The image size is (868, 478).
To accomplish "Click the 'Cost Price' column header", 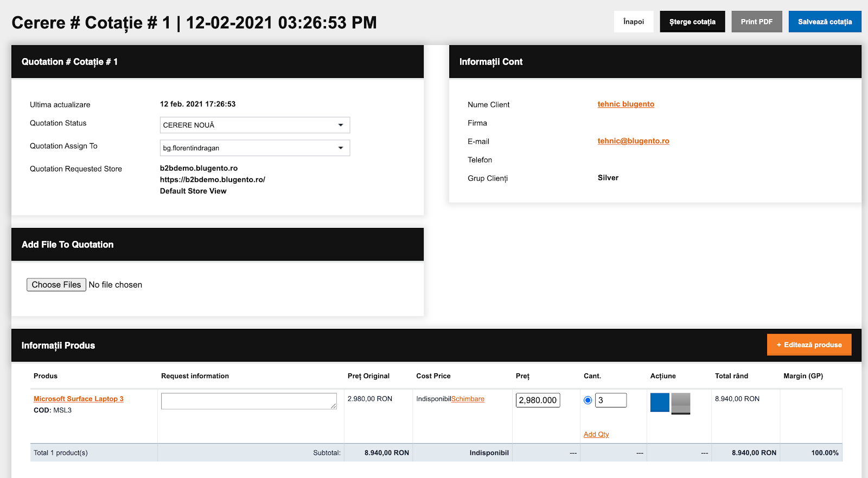I will pos(433,376).
